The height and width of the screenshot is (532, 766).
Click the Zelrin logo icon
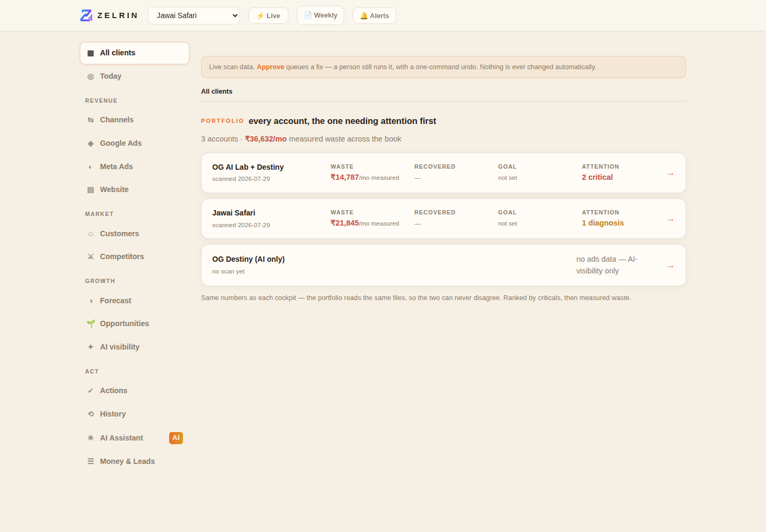86,15
